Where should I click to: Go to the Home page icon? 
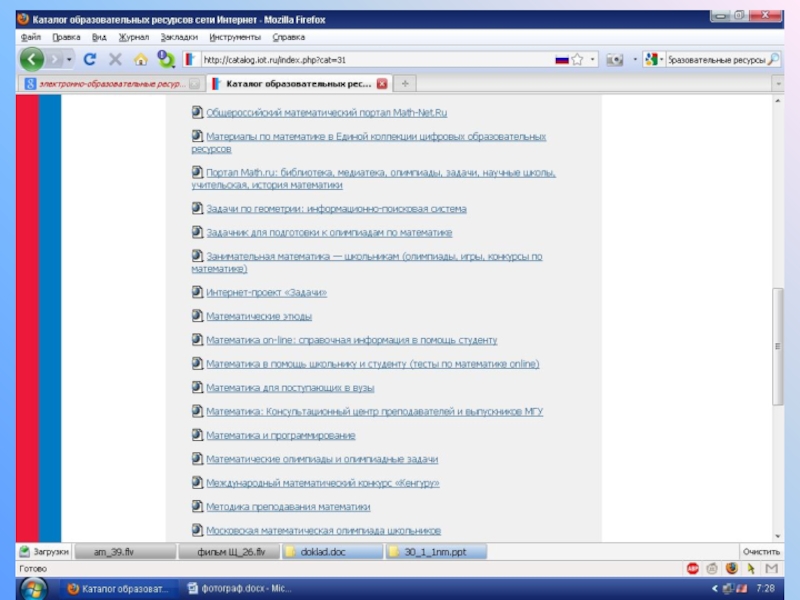pyautogui.click(x=140, y=60)
